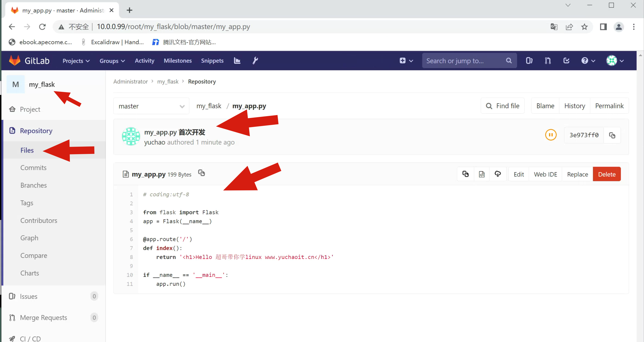Expand the Groups navigation dropdown
Viewport: 644px width, 342px height.
(x=112, y=61)
